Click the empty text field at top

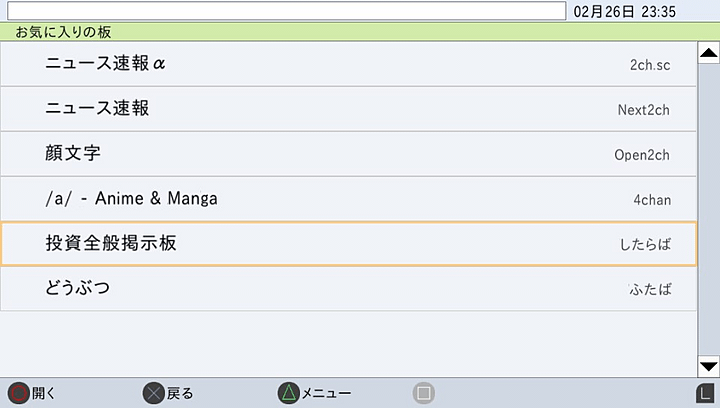click(x=285, y=11)
